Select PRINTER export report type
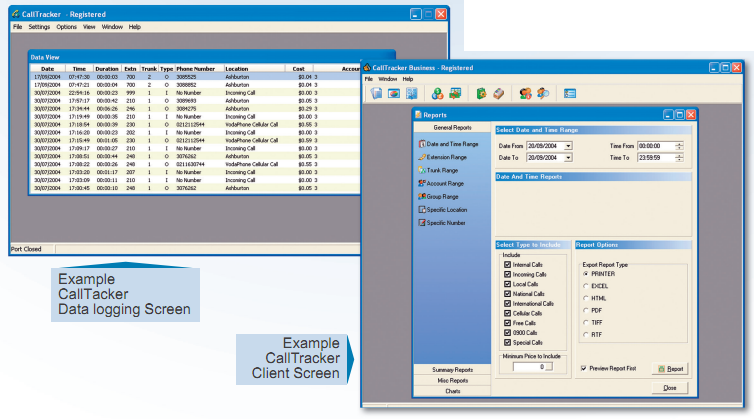The width and height of the screenshot is (754, 419). pos(586,274)
